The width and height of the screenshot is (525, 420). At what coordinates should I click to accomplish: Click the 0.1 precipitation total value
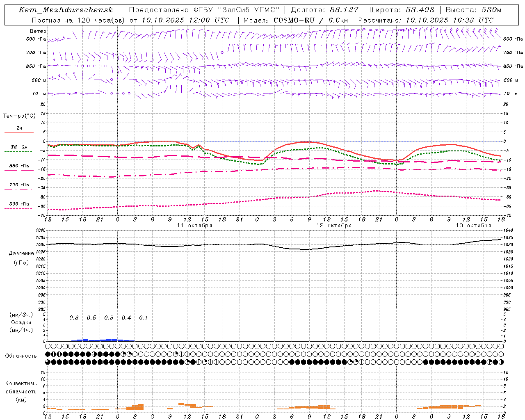coord(144,317)
